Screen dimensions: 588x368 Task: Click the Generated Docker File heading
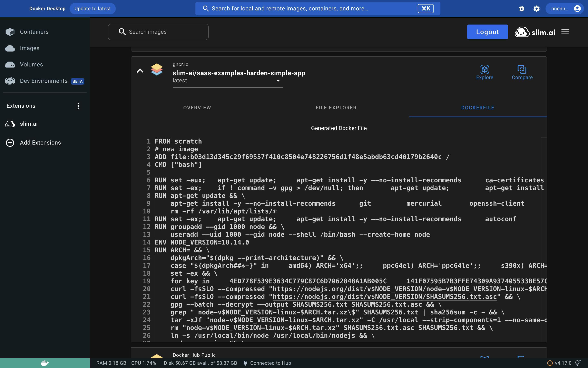(339, 128)
